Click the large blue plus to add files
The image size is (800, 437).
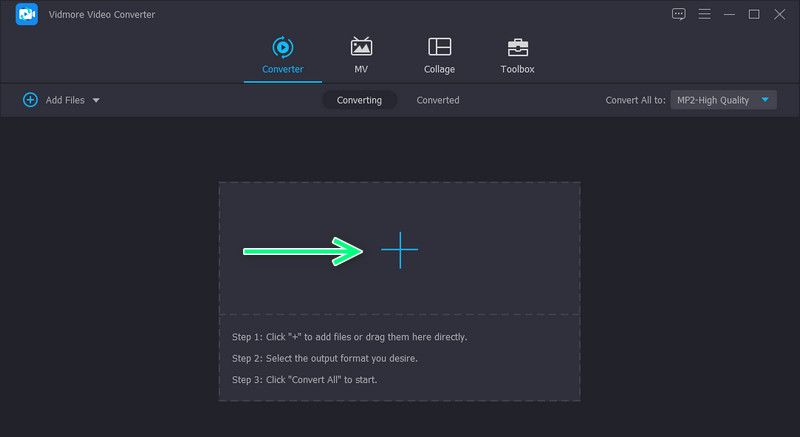pyautogui.click(x=400, y=249)
